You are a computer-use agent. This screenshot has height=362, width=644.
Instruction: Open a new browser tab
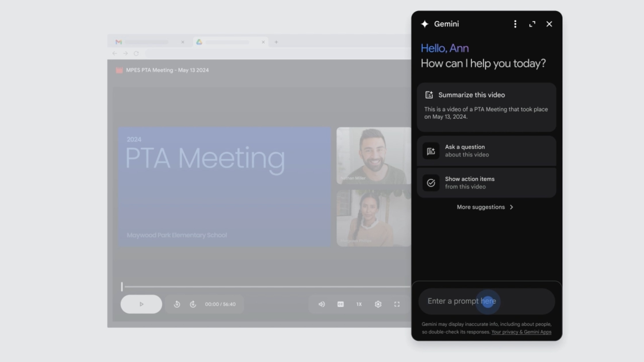tap(276, 42)
